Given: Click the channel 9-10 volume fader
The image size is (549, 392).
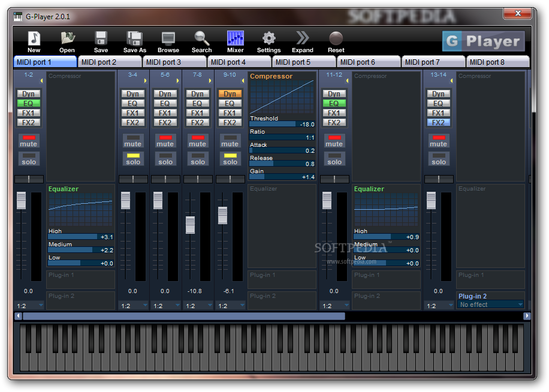Looking at the screenshot, I should point(223,216).
